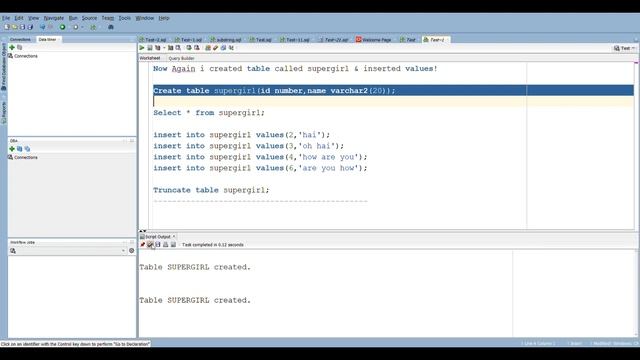
Task: Click the SQL worksheet icon in main toolbar
Action: (x=93, y=27)
